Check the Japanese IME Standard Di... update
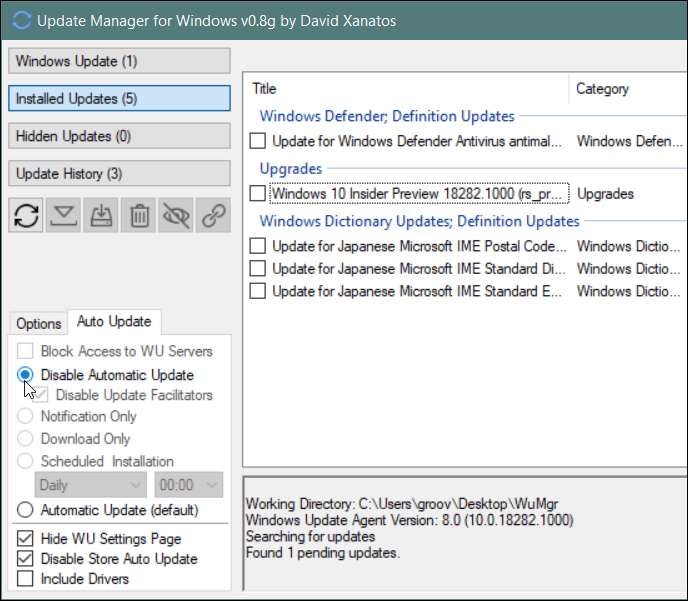688x601 pixels. tap(258, 268)
